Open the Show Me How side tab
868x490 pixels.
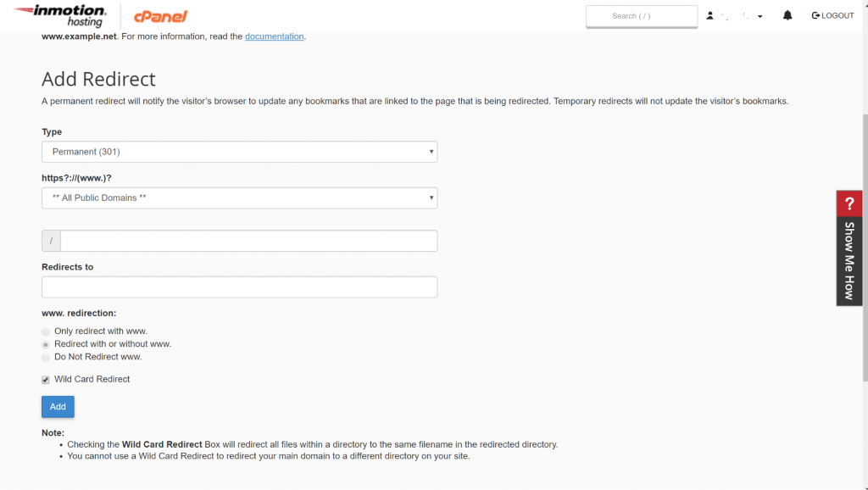pyautogui.click(x=849, y=259)
